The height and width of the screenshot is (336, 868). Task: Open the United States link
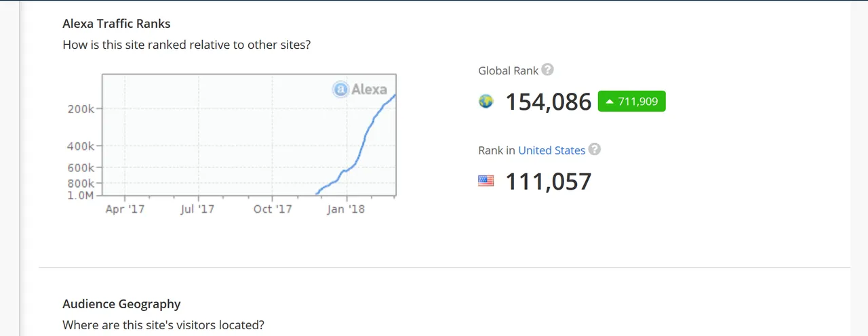551,150
